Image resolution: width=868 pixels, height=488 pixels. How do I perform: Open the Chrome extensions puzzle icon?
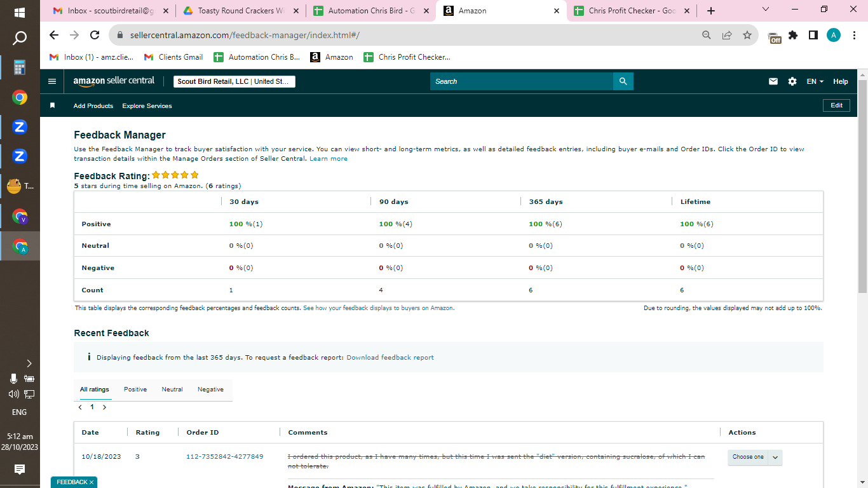[793, 36]
